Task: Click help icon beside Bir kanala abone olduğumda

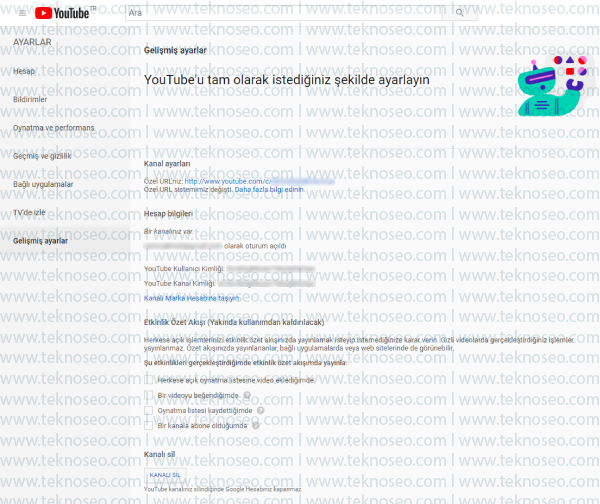Action: tap(256, 426)
